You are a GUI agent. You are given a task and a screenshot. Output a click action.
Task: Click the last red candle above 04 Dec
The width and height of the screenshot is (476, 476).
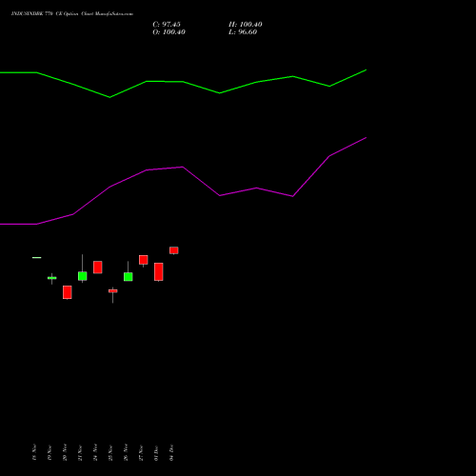click(174, 250)
